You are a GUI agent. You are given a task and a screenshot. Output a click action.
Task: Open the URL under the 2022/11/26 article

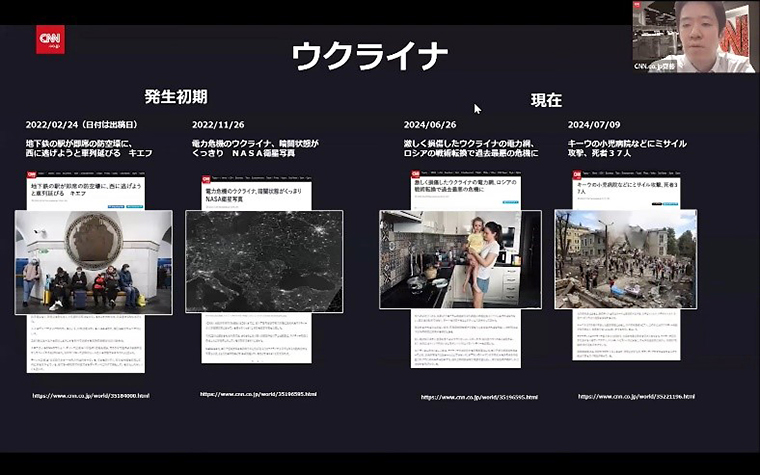[258, 394]
